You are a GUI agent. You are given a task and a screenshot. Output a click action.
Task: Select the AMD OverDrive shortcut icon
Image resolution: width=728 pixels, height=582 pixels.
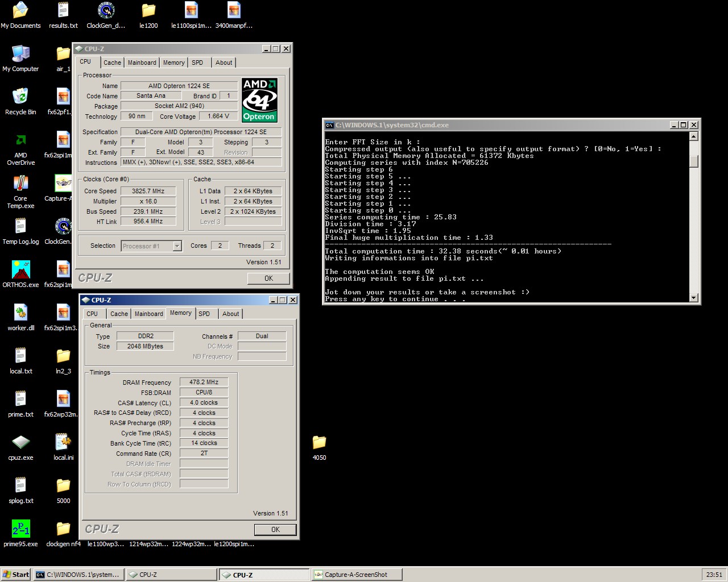[20, 140]
